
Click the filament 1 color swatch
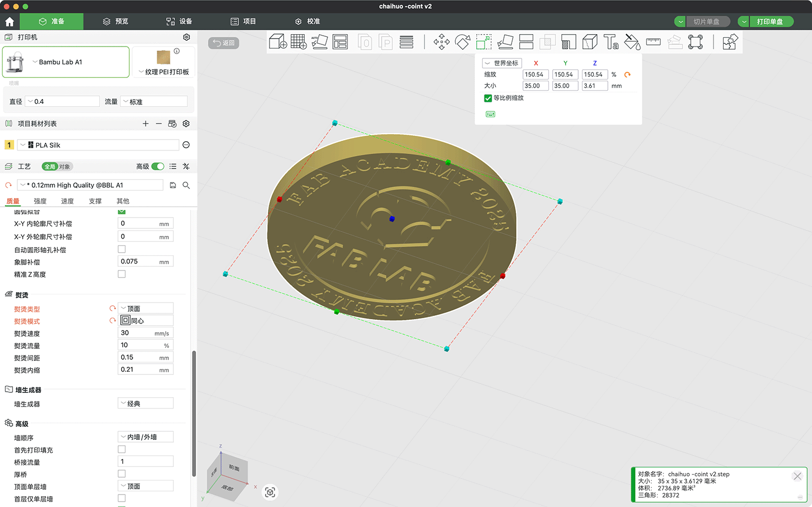point(9,145)
